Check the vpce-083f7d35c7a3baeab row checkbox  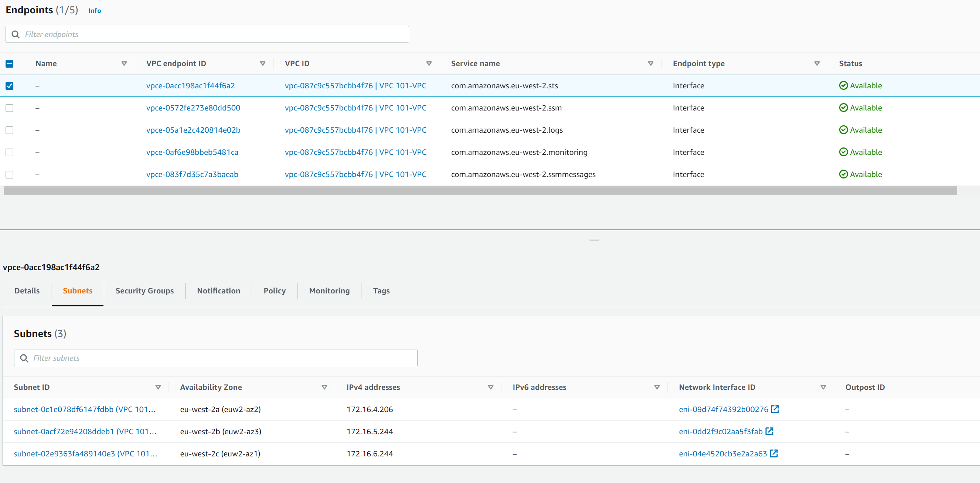(x=10, y=174)
